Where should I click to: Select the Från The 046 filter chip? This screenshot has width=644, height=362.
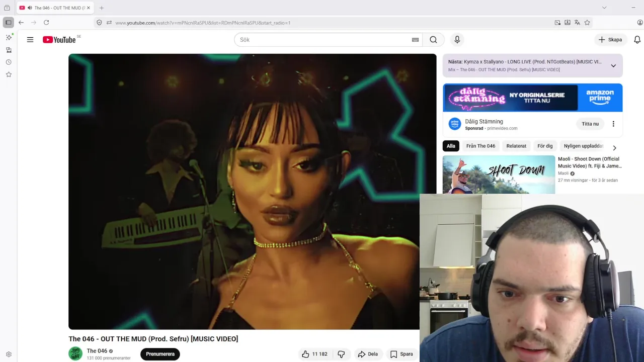480,146
